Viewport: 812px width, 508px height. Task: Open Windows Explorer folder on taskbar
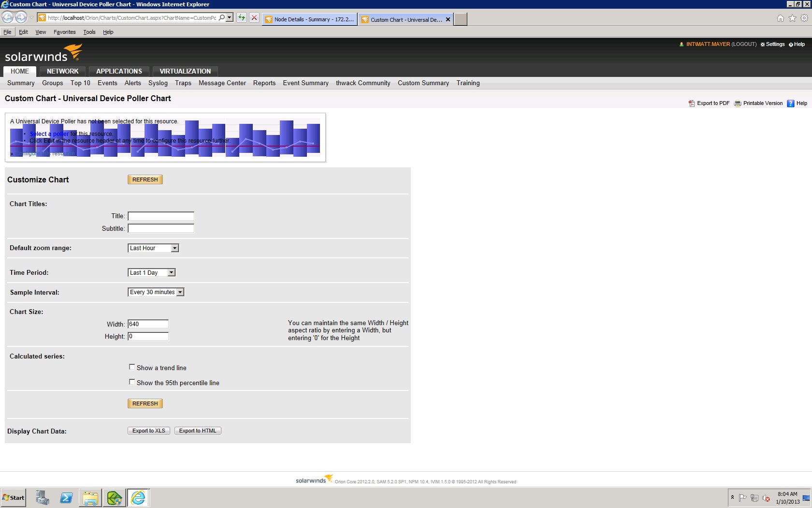tap(90, 497)
